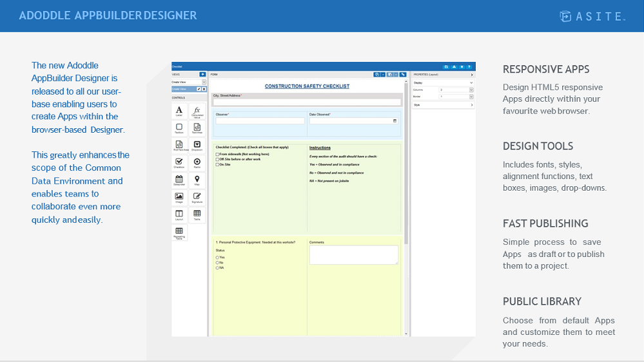Click the Observer input field
Screen dimensions: 644x362
click(x=260, y=120)
